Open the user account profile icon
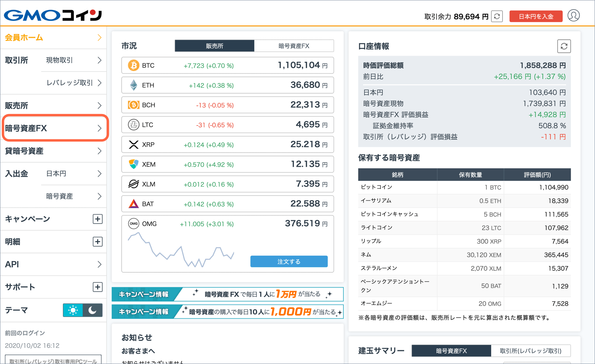595x364 pixels. click(573, 16)
